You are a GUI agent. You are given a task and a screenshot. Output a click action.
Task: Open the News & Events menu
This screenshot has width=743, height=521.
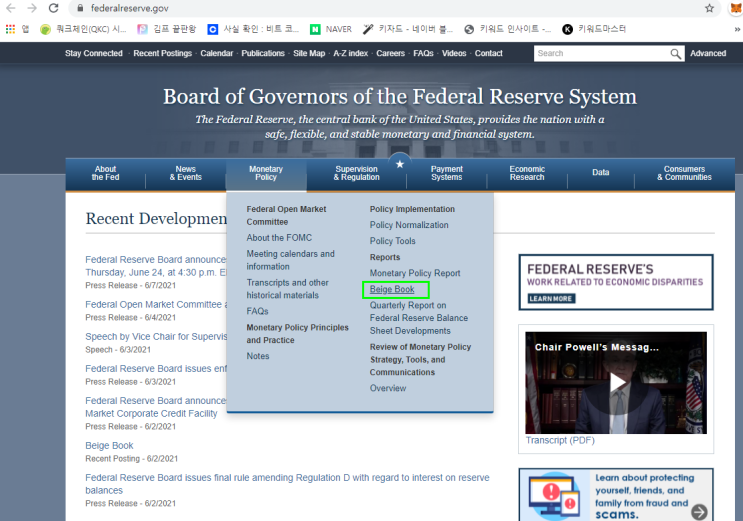tap(186, 173)
